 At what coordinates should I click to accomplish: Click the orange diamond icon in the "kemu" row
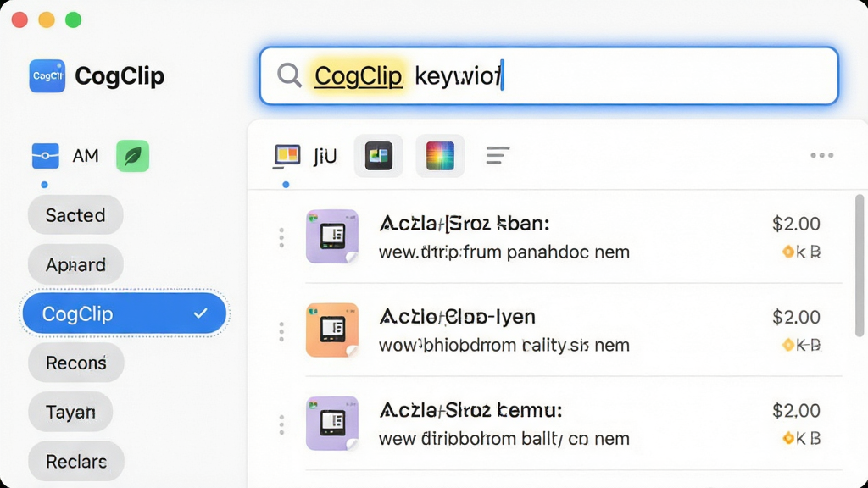[787, 439]
